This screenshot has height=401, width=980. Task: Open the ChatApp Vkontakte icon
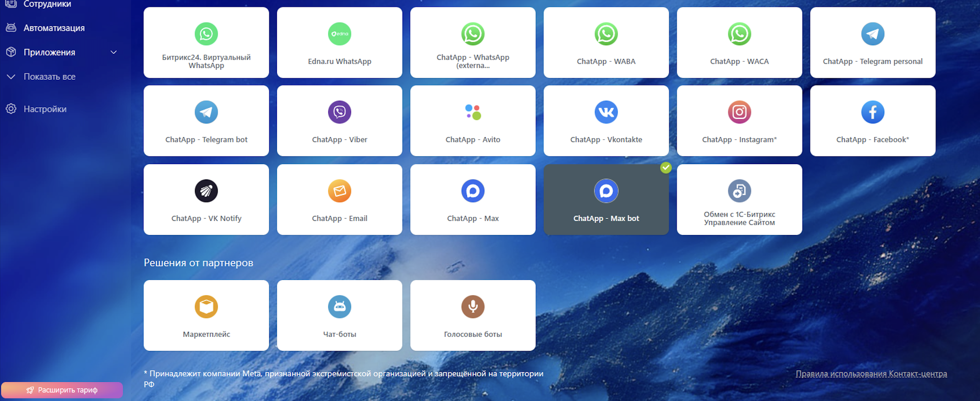(x=606, y=112)
